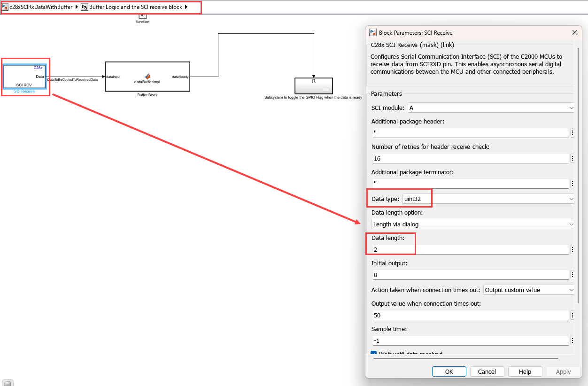588x386 pixels.
Task: Expand the Data length option dropdown
Action: point(473,224)
